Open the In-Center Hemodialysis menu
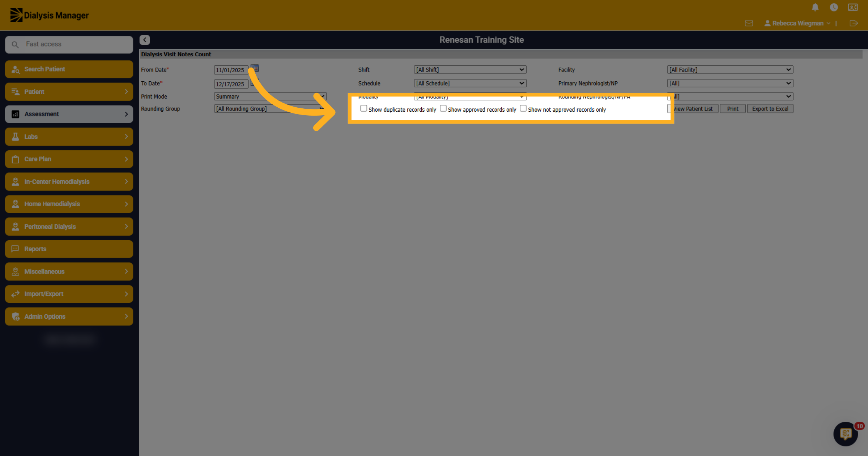 coord(69,181)
